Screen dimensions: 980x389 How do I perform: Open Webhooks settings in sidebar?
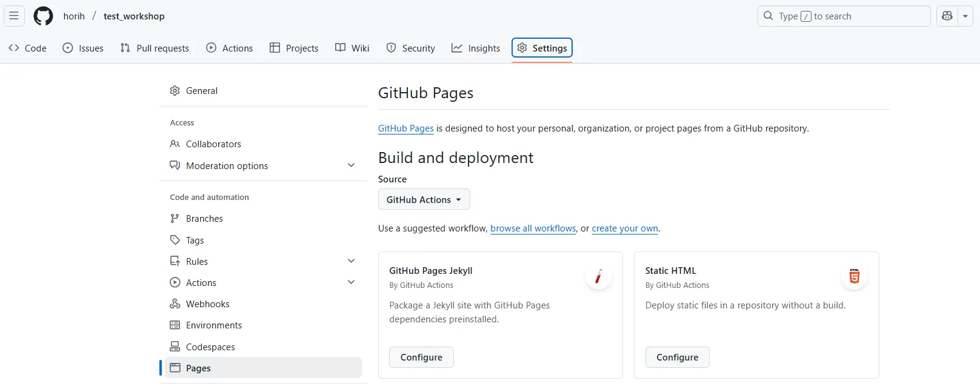pyautogui.click(x=207, y=304)
